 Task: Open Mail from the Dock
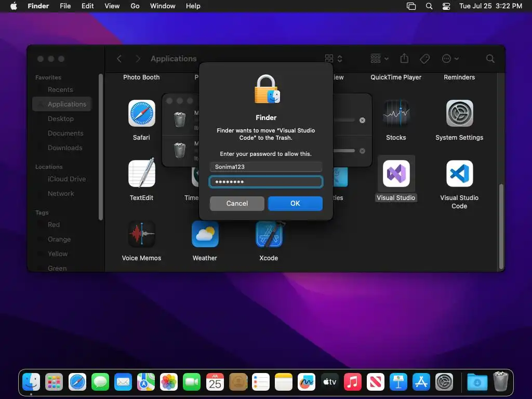pyautogui.click(x=123, y=382)
